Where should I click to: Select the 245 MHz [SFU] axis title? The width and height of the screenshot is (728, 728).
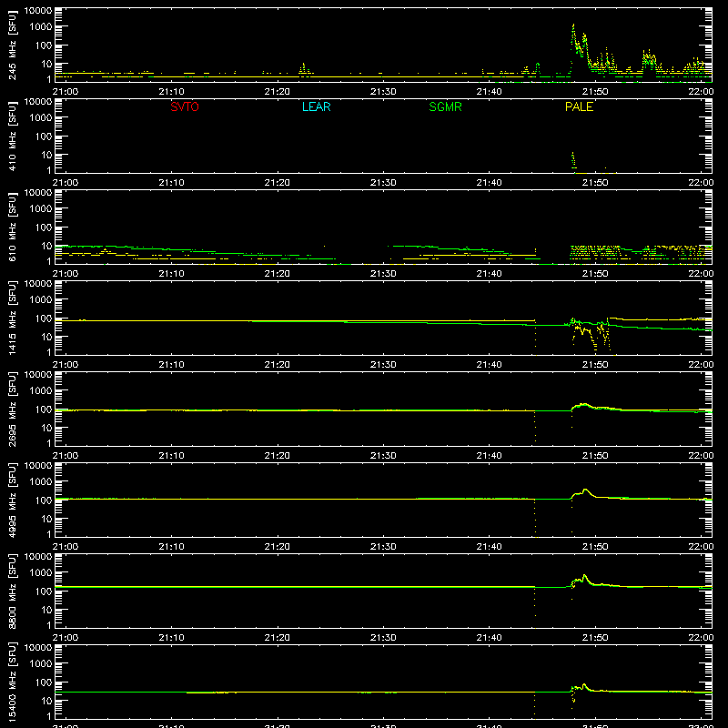click(x=13, y=45)
